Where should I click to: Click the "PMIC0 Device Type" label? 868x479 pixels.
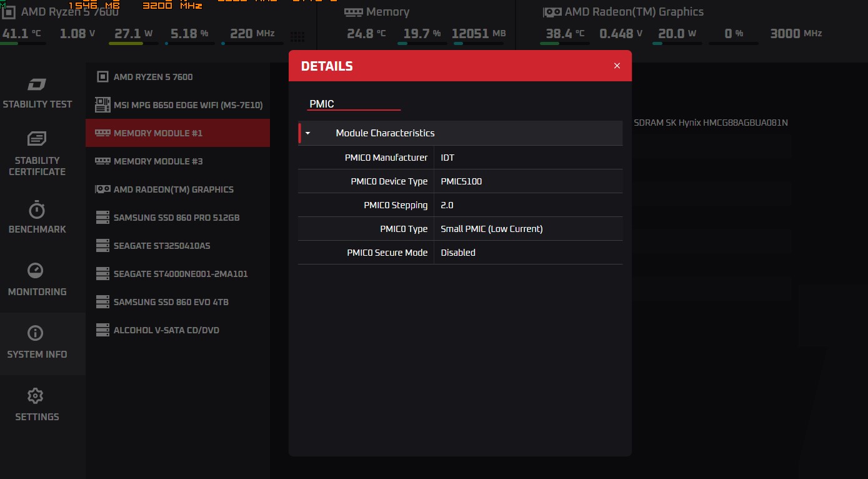(389, 181)
